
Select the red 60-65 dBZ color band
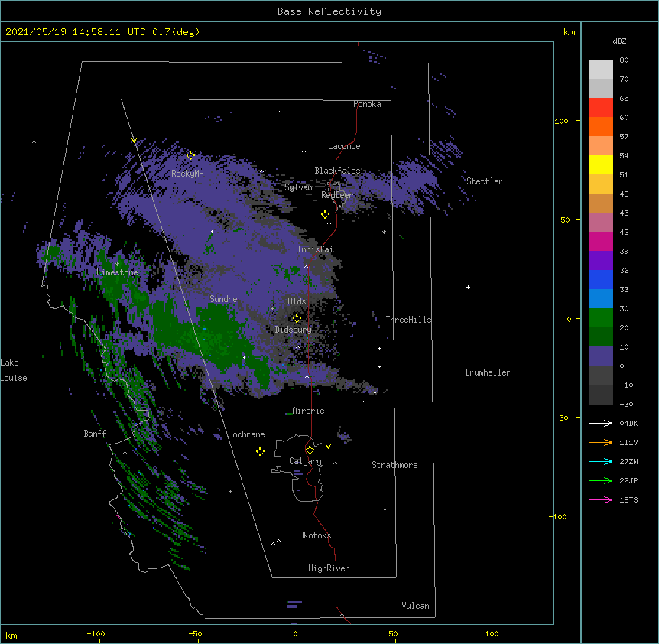[x=601, y=108]
